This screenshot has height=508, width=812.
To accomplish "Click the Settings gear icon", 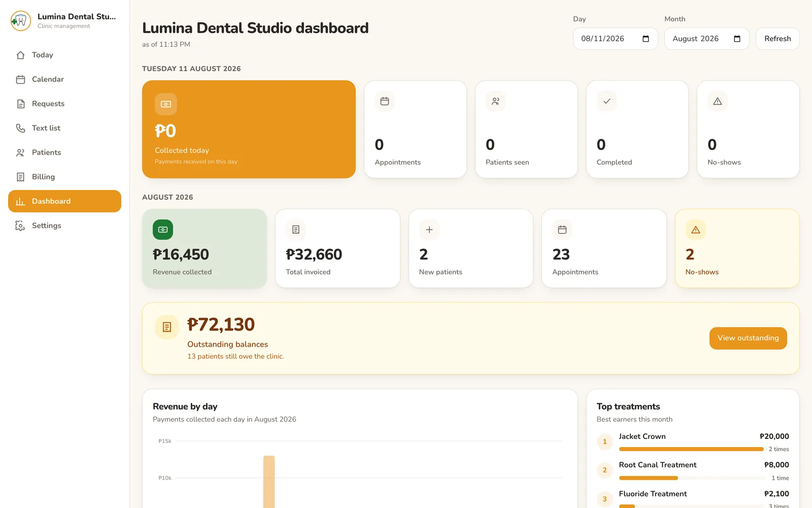I will pyautogui.click(x=20, y=226).
